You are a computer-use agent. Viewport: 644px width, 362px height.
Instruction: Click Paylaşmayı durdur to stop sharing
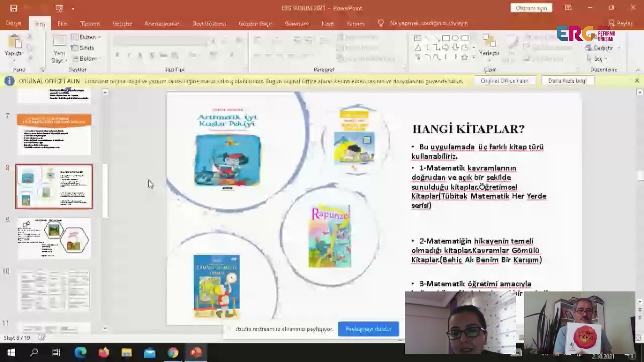tap(368, 329)
